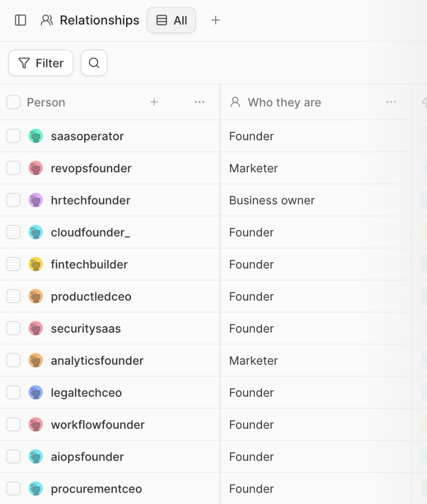Select the cloudfounder_ row checkbox
The image size is (427, 504).
click(x=13, y=232)
